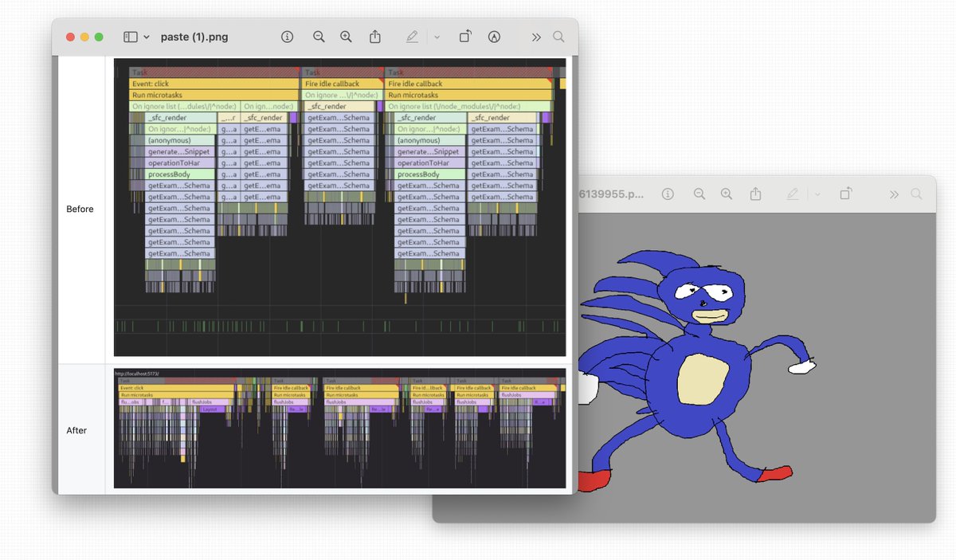Open highlight options dropdown in 6139955 window
Screen dimensions: 956x560
click(x=817, y=195)
